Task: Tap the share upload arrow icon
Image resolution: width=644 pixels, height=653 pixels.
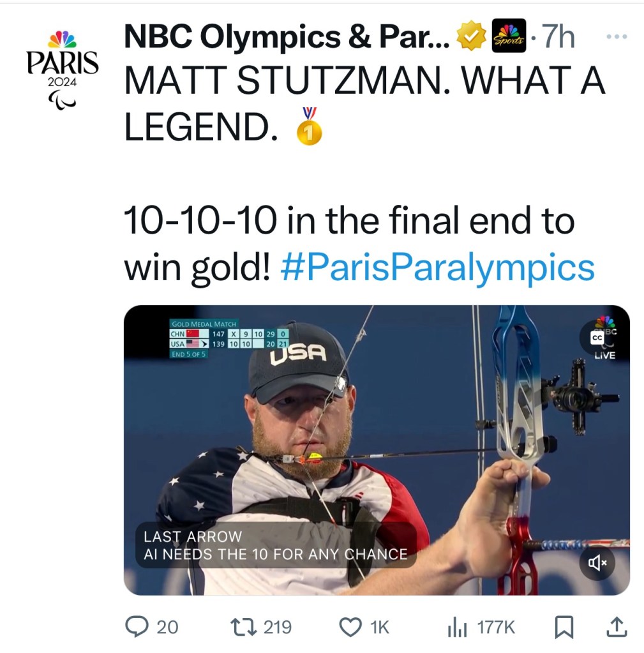Action: pyautogui.click(x=616, y=627)
